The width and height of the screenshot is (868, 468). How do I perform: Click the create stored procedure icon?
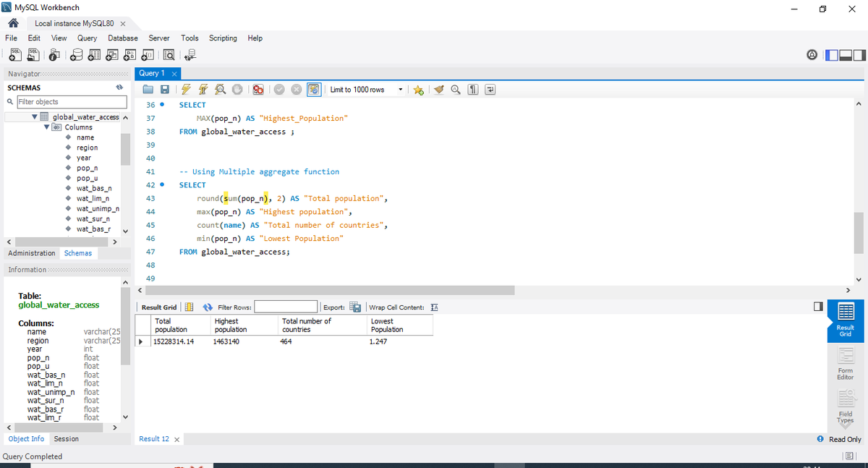pos(129,55)
